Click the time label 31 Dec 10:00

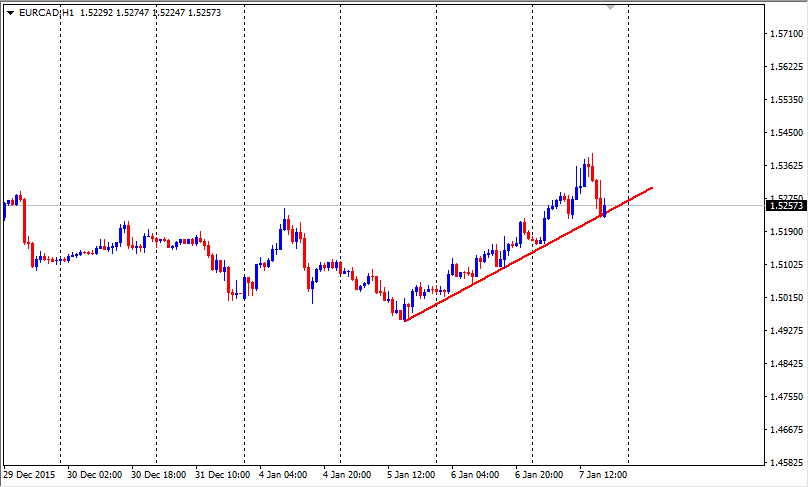222,475
